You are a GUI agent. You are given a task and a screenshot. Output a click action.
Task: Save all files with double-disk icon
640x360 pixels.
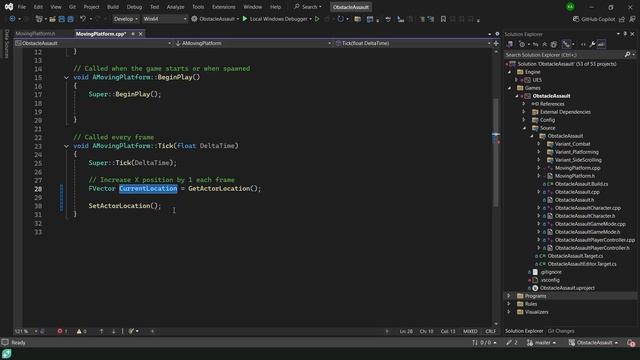tap(70, 19)
